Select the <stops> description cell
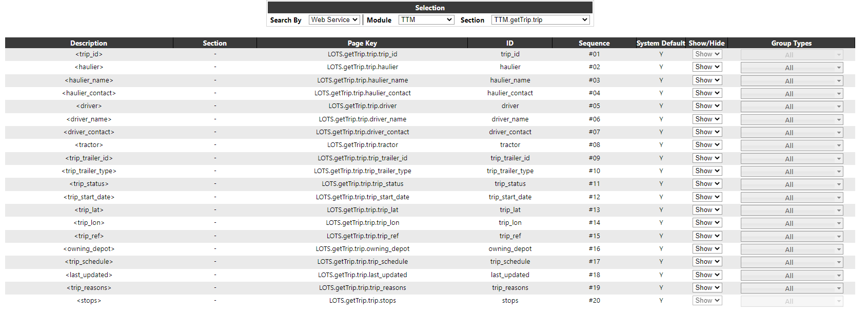 (89, 301)
